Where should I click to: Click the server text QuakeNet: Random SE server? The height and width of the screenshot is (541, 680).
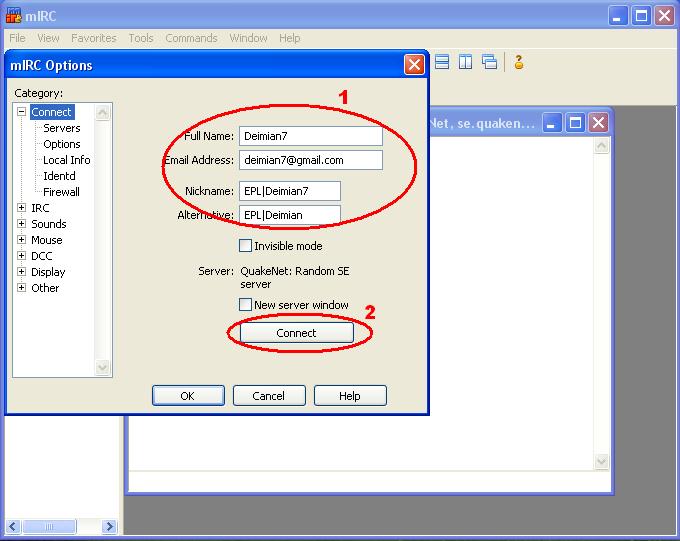294,277
